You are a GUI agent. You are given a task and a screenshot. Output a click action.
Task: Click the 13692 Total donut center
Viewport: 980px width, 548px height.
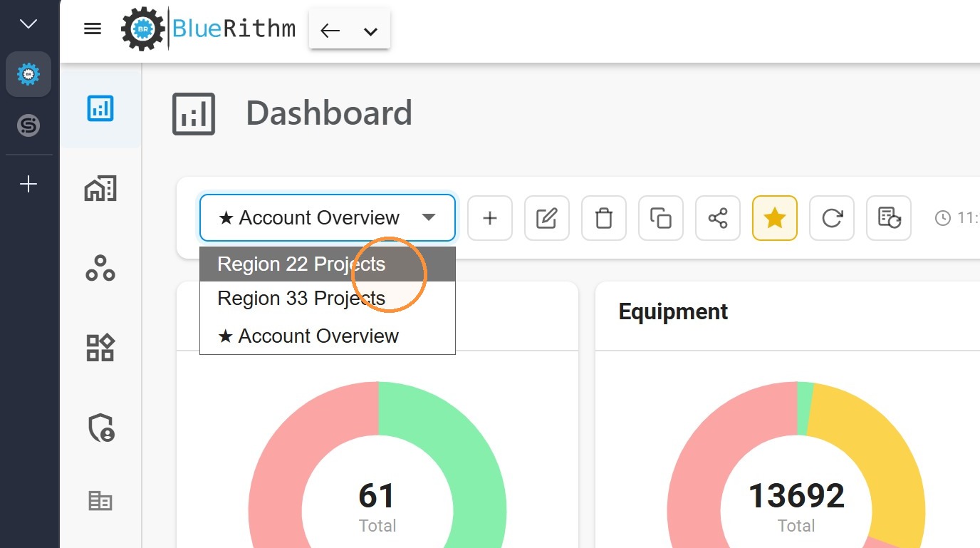pos(796,507)
